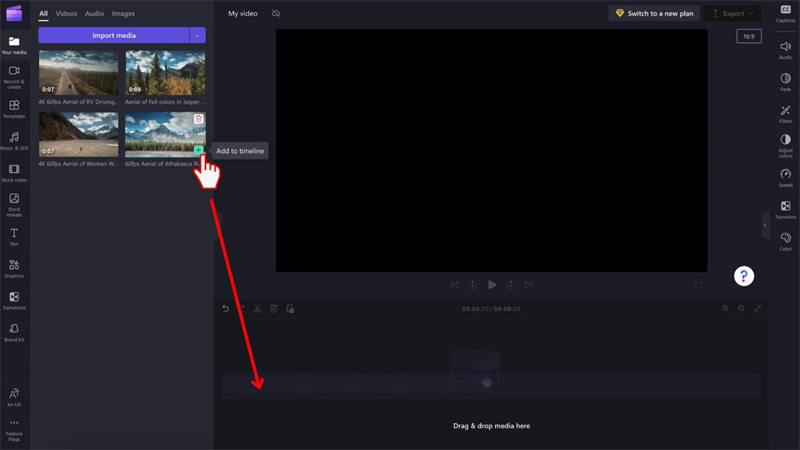The height and width of the screenshot is (450, 800).
Task: Click the green Add to timeline button
Action: pyautogui.click(x=198, y=150)
